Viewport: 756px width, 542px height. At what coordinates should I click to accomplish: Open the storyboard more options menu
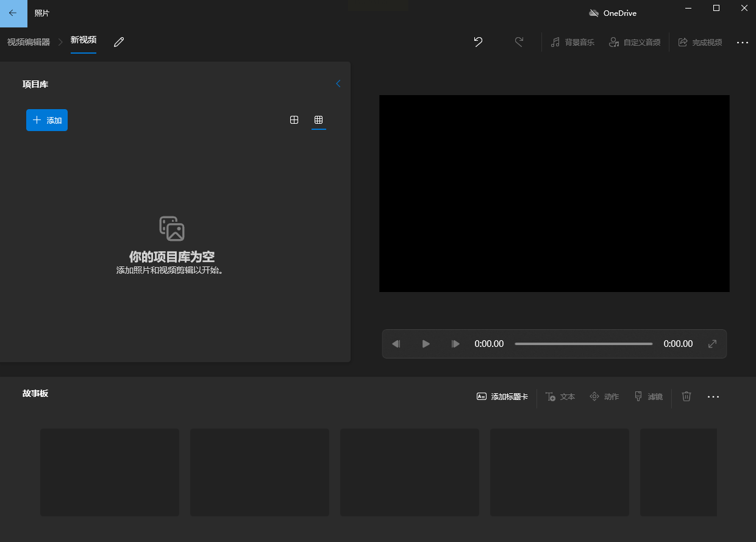[713, 397]
